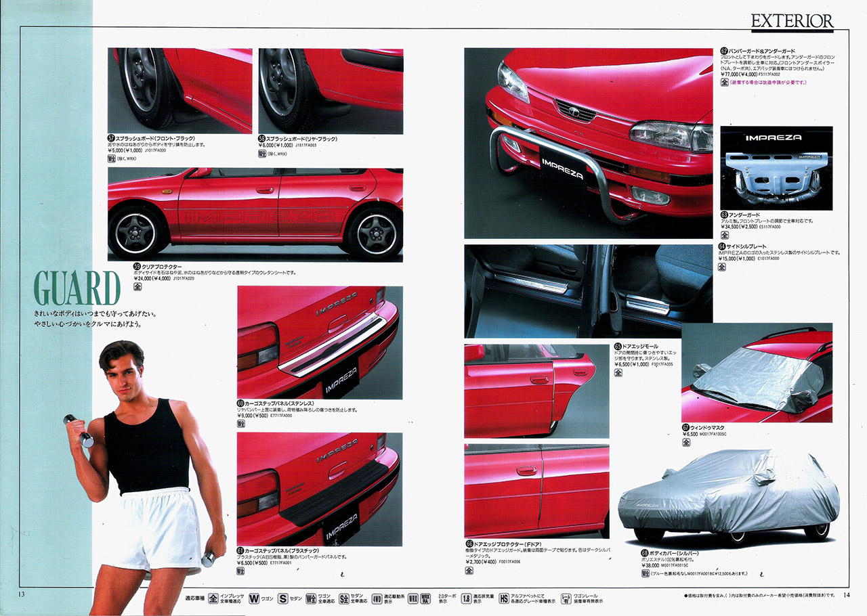The height and width of the screenshot is (616, 867).
Task: Click item number badge 59 for clear protector
Action: (x=137, y=267)
